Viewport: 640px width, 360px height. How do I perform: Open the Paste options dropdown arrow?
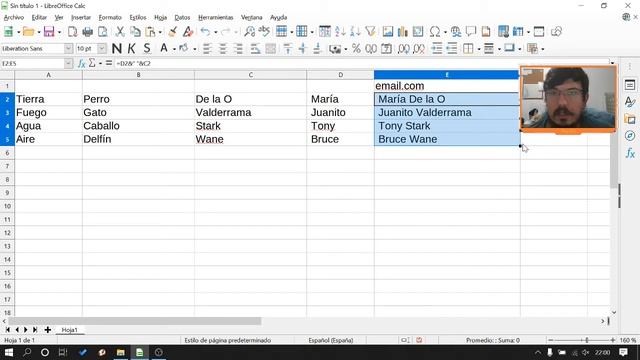tap(160, 32)
